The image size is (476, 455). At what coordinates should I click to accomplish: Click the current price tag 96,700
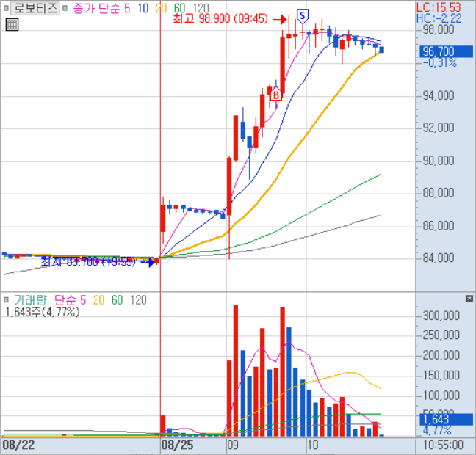pos(437,51)
